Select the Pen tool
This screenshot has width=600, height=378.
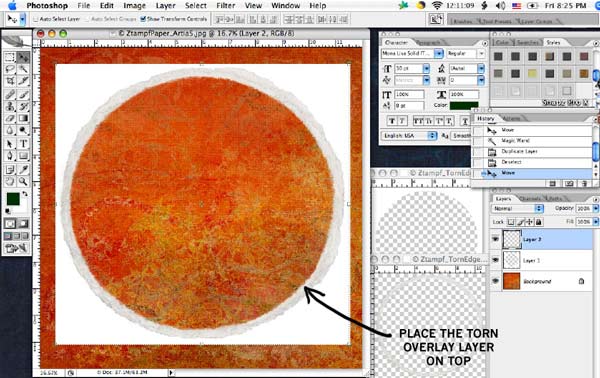pyautogui.click(x=10, y=156)
